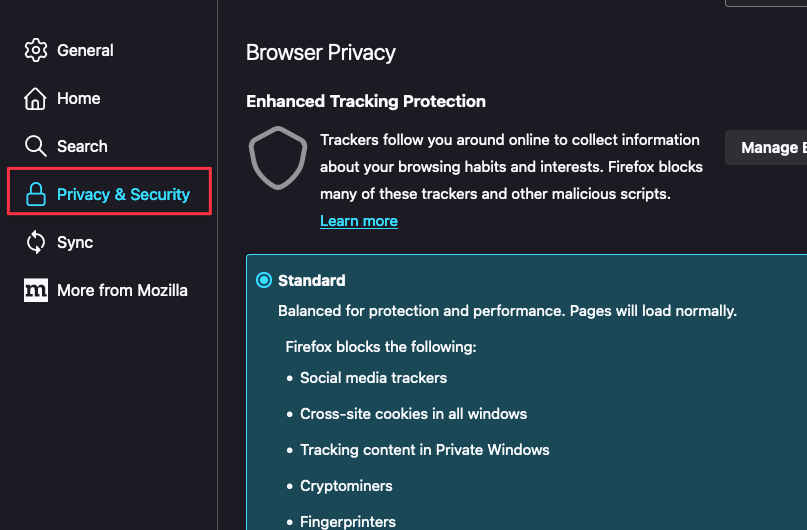Switch to Sync settings label
Viewport: 807px width, 530px height.
(75, 242)
